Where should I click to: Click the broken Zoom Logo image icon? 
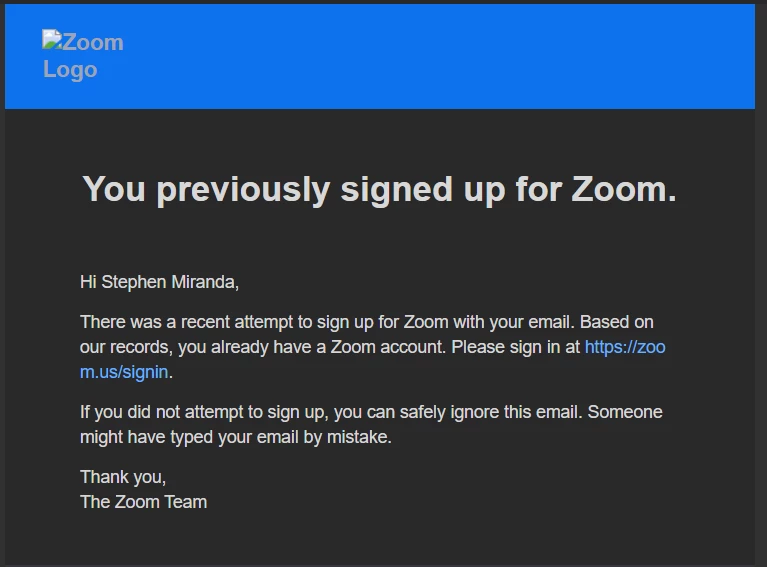[51, 40]
